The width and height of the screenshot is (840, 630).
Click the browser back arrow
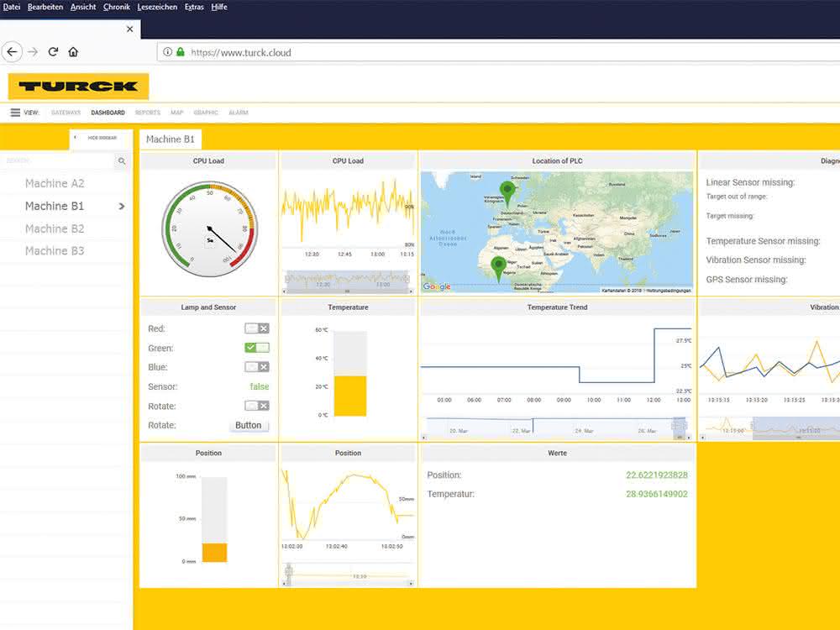coord(12,52)
